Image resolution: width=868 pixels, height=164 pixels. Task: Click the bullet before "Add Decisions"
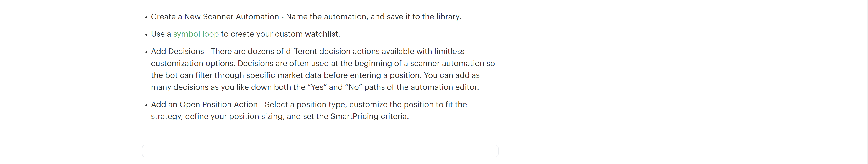click(x=146, y=52)
